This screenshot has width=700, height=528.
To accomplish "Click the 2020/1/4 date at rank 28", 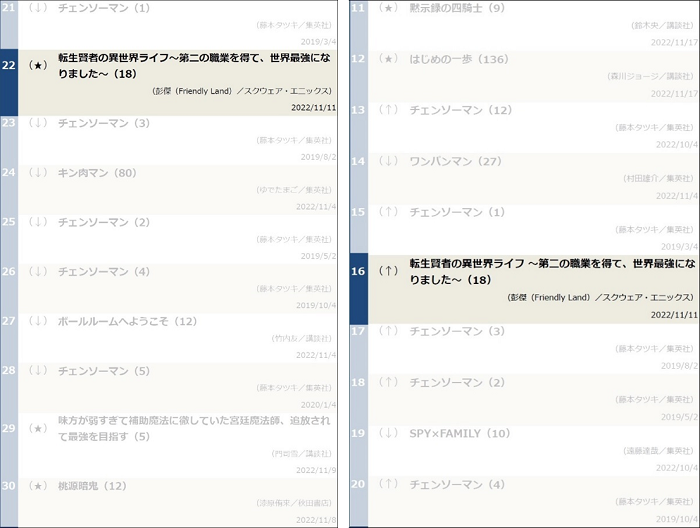I will point(318,405).
